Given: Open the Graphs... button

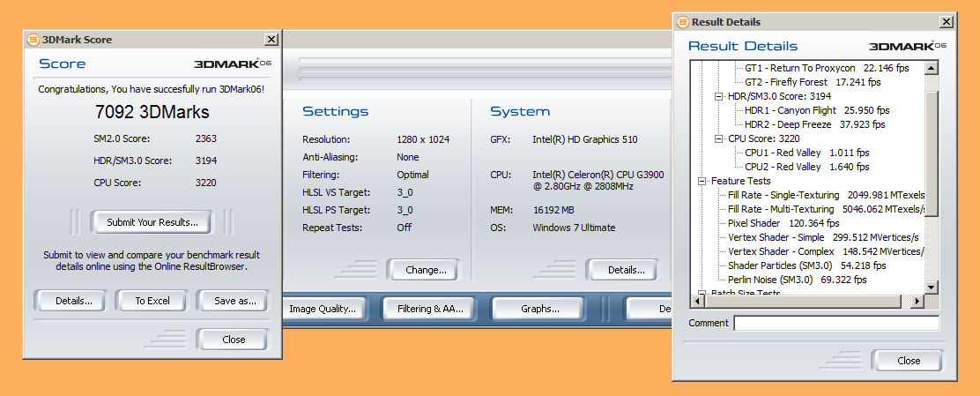Looking at the screenshot, I should click(x=540, y=309).
